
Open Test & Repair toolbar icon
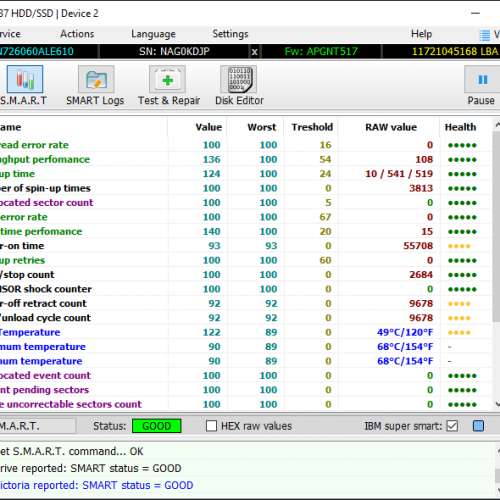pyautogui.click(x=167, y=79)
